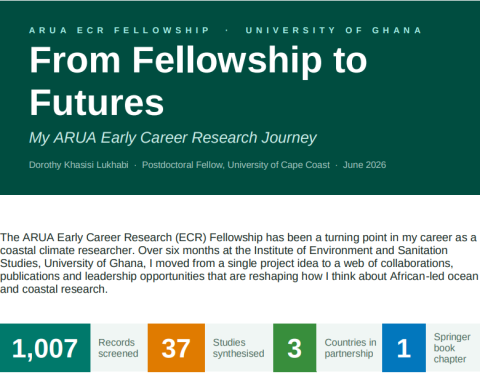
Task: Click the June 2026 date
Action: [x=364, y=165]
